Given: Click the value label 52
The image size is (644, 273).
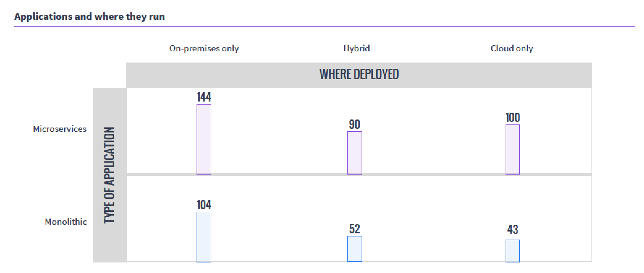Looking at the screenshot, I should pos(355,229).
